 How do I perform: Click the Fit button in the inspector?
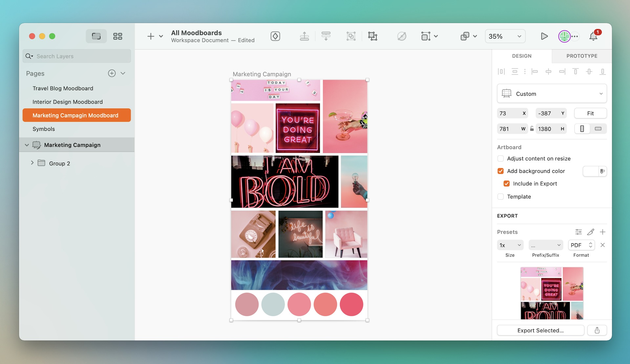click(x=590, y=113)
